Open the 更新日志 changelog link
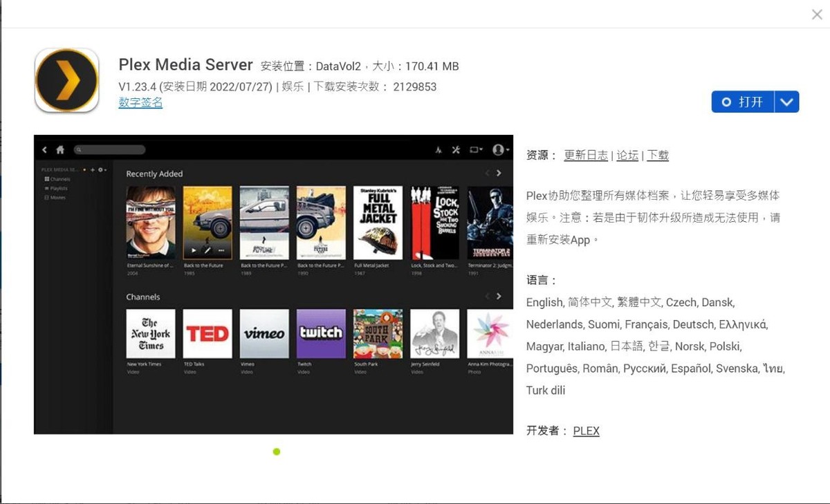The image size is (830, 504). (x=586, y=156)
